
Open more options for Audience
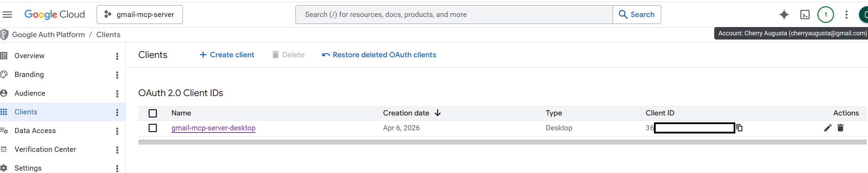click(x=117, y=94)
